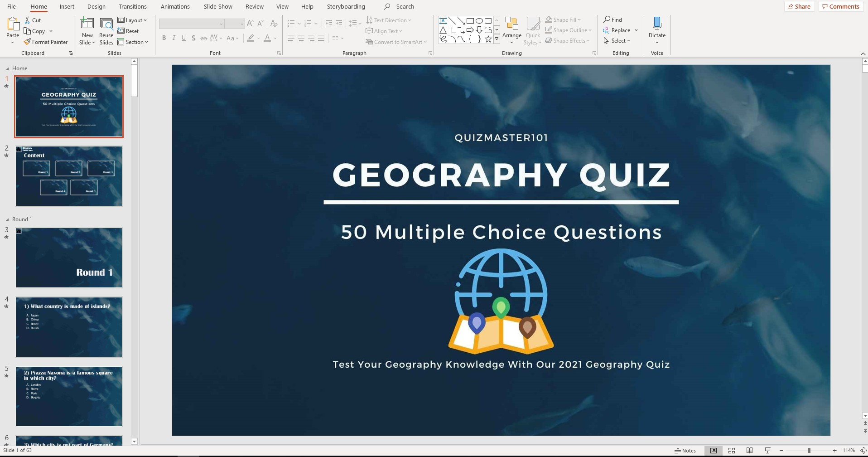The height and width of the screenshot is (457, 868).
Task: Toggle the Notes pane
Action: pos(685,450)
